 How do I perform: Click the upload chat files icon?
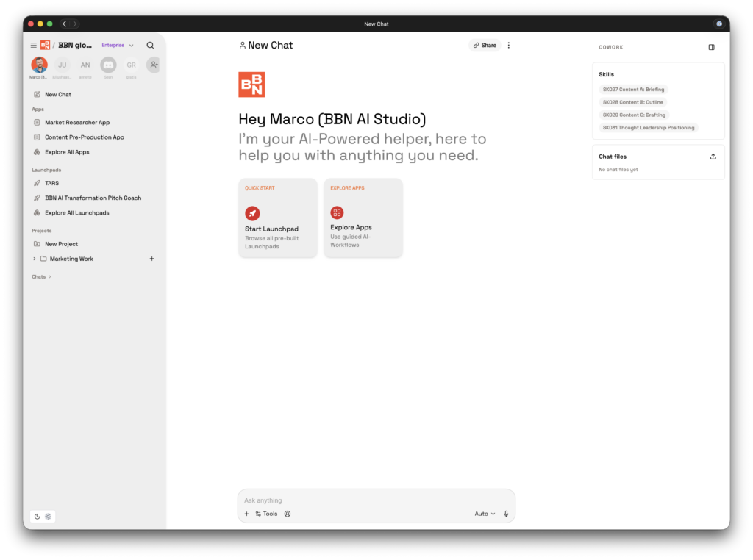pyautogui.click(x=713, y=157)
